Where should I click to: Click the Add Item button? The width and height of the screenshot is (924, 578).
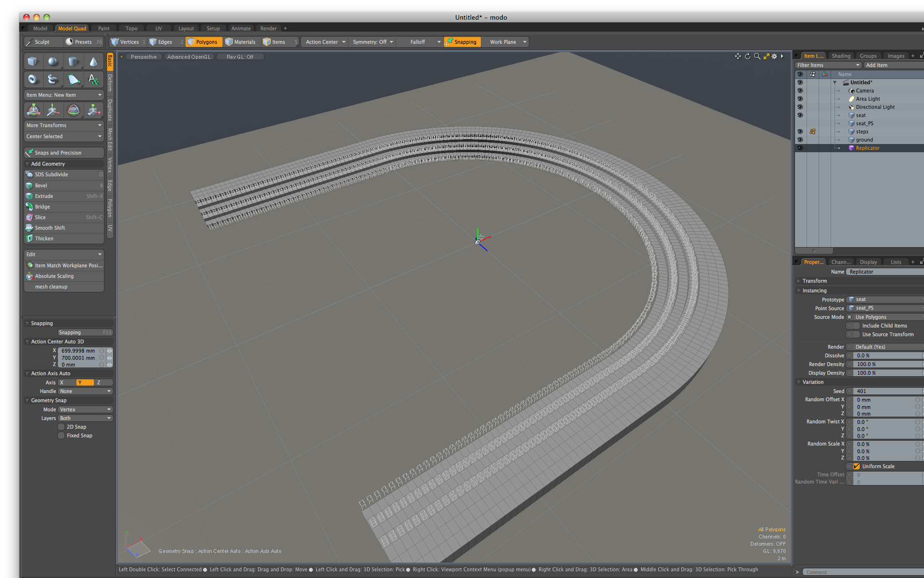click(876, 65)
